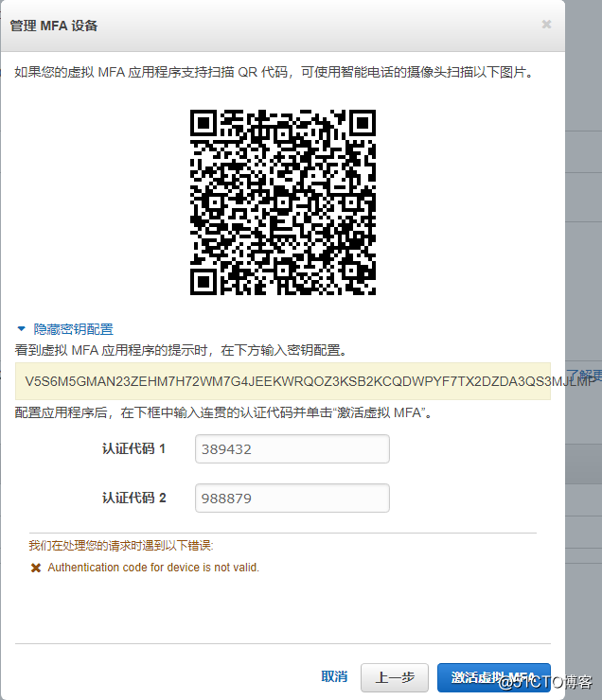Click the 'Authentication code for device is not valid' message
Image resolution: width=602 pixels, height=700 pixels.
click(x=153, y=568)
